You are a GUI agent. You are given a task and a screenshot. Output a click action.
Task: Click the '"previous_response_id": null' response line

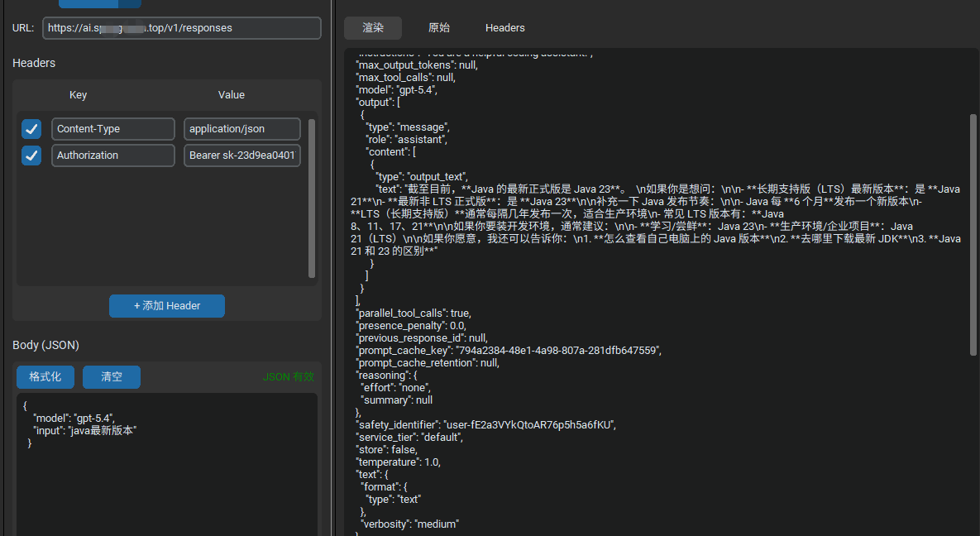(x=422, y=338)
